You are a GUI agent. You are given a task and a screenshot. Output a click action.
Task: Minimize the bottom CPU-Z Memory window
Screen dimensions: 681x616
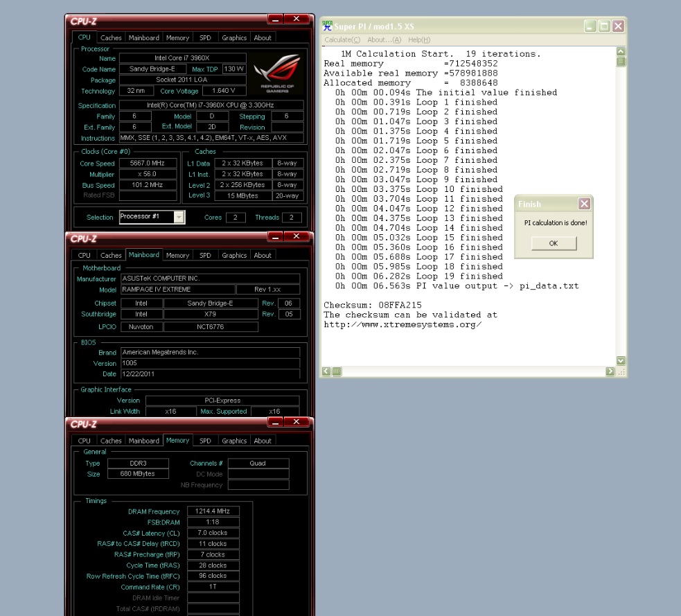275,422
